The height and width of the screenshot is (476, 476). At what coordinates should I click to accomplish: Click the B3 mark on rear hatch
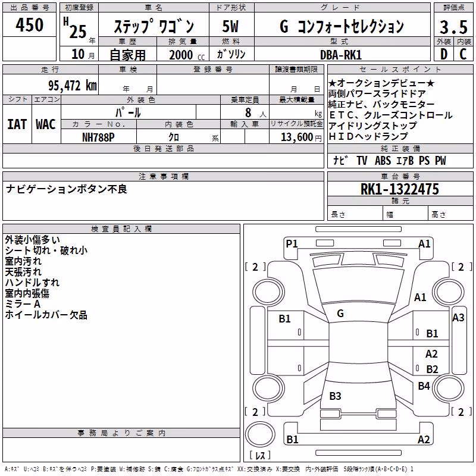335,396
